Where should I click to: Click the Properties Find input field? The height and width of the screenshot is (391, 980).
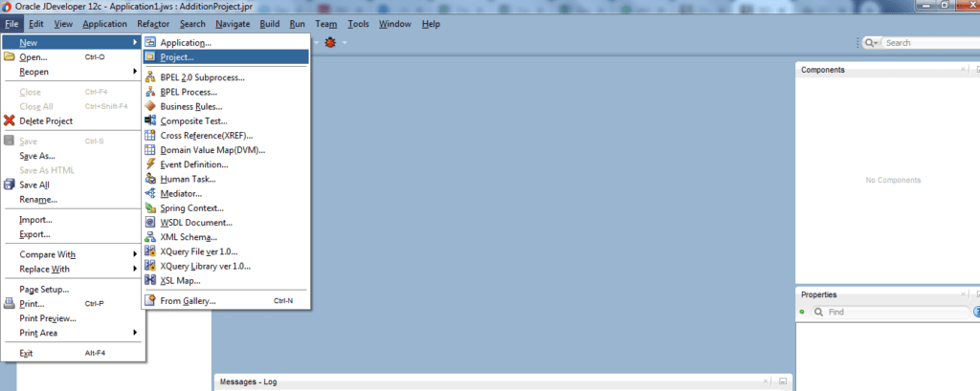[x=897, y=312]
